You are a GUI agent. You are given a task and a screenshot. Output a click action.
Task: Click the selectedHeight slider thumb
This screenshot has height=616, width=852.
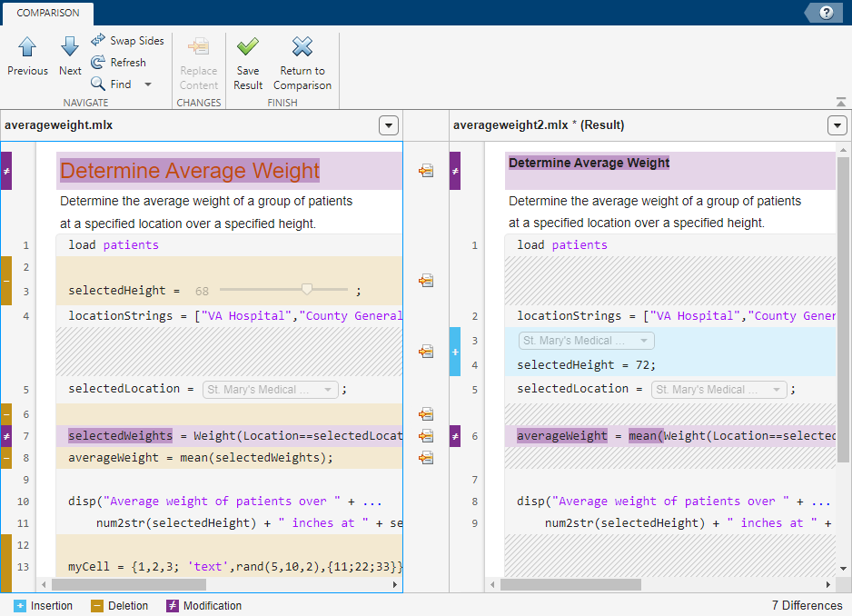pos(307,289)
